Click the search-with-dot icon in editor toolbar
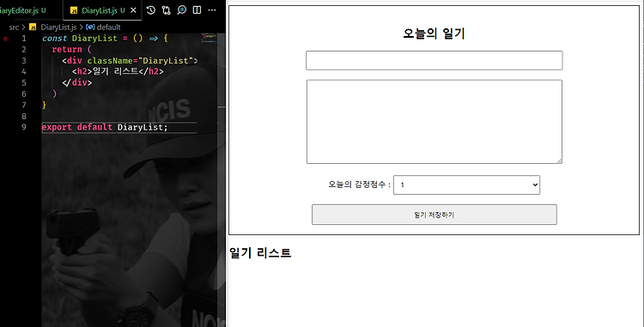 pos(181,10)
